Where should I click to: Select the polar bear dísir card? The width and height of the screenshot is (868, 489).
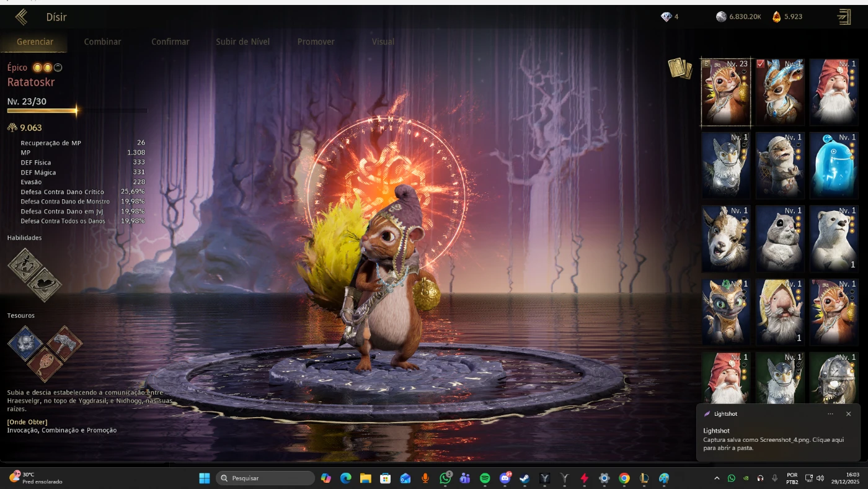click(x=833, y=239)
